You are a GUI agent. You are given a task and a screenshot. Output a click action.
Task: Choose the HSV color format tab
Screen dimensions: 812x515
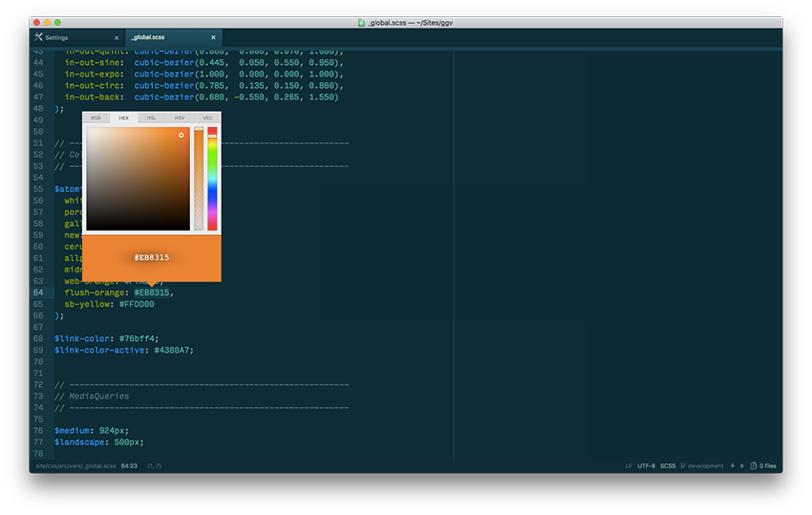click(x=180, y=118)
